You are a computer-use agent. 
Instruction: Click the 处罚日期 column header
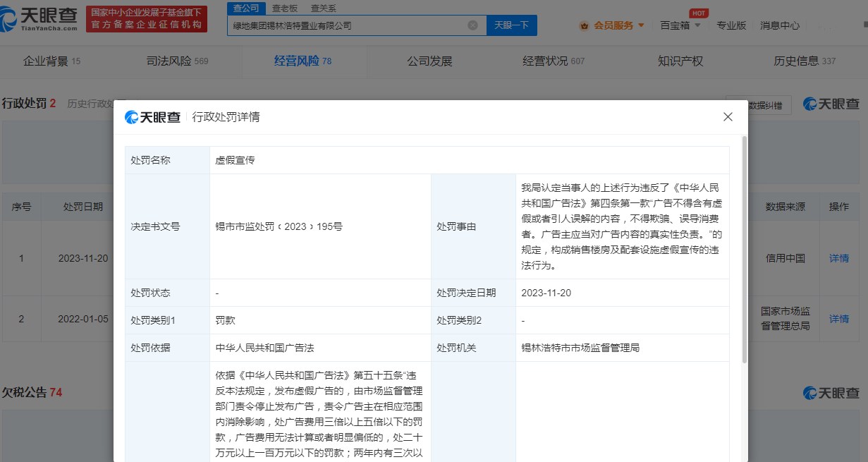(x=83, y=207)
